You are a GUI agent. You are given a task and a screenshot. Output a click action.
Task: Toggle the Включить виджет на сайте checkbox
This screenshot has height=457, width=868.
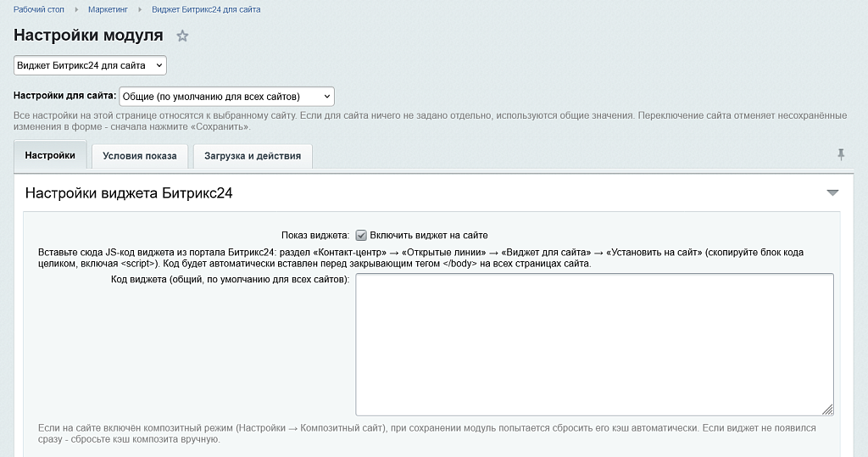click(x=361, y=236)
